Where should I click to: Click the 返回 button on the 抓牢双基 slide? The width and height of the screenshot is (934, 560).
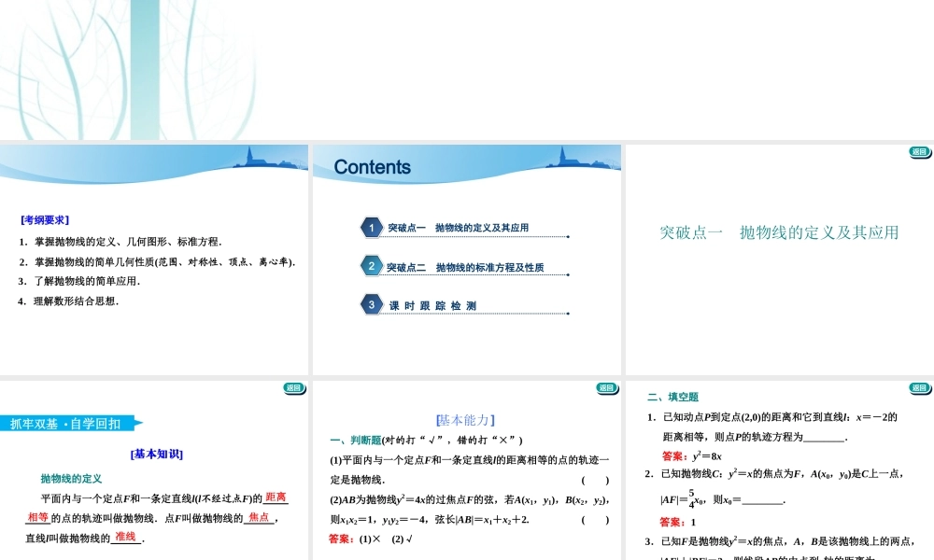click(294, 387)
